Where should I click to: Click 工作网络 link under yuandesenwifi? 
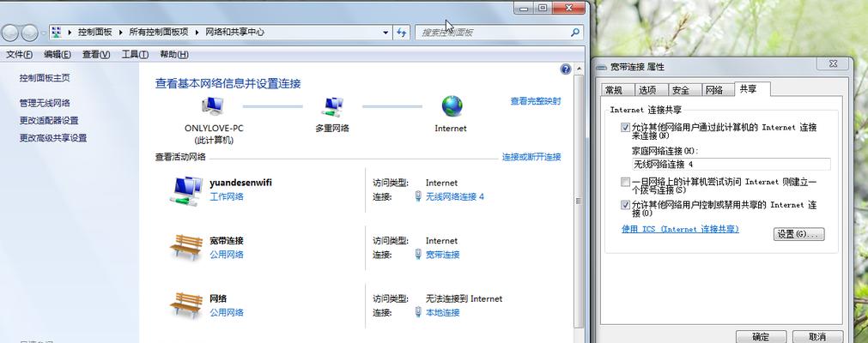227,196
